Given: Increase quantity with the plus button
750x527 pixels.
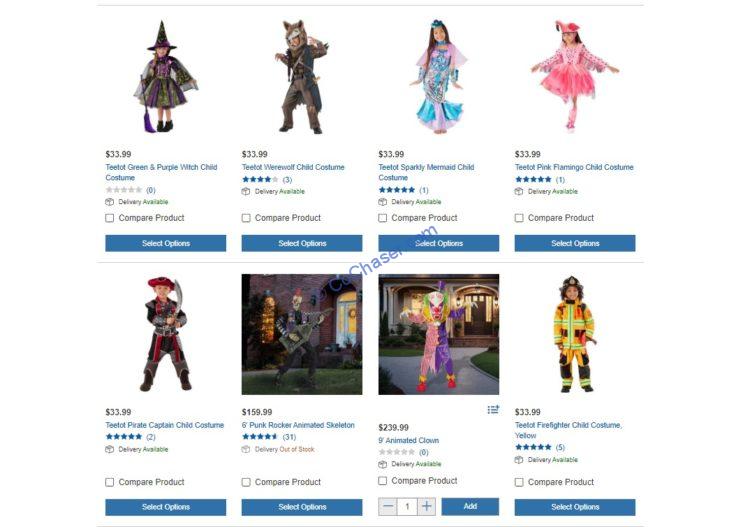Looking at the screenshot, I should [x=427, y=506].
